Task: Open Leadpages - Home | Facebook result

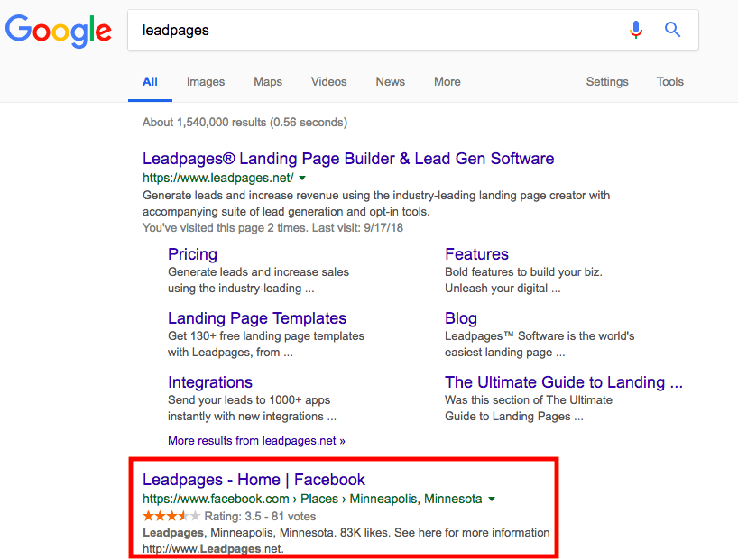Action: [254, 480]
